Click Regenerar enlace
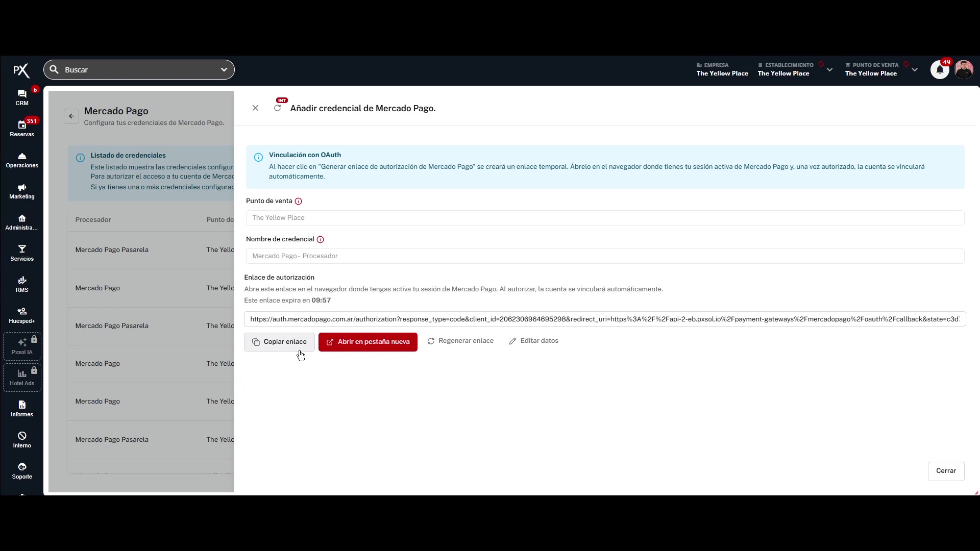 click(460, 341)
